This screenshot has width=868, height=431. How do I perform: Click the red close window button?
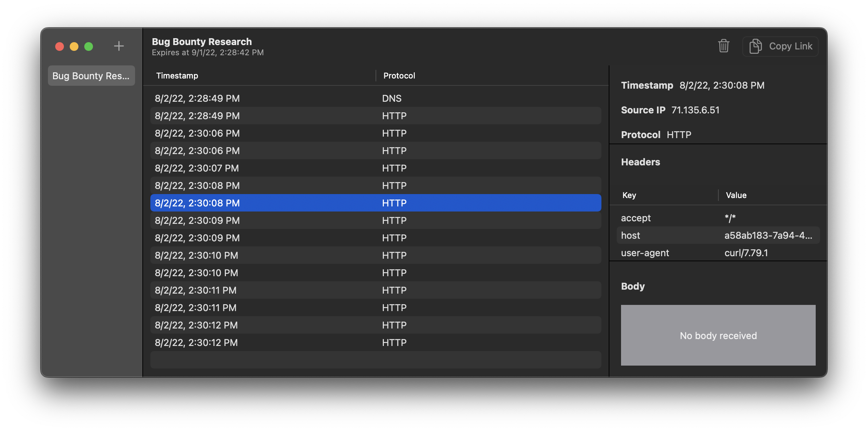pyautogui.click(x=60, y=47)
